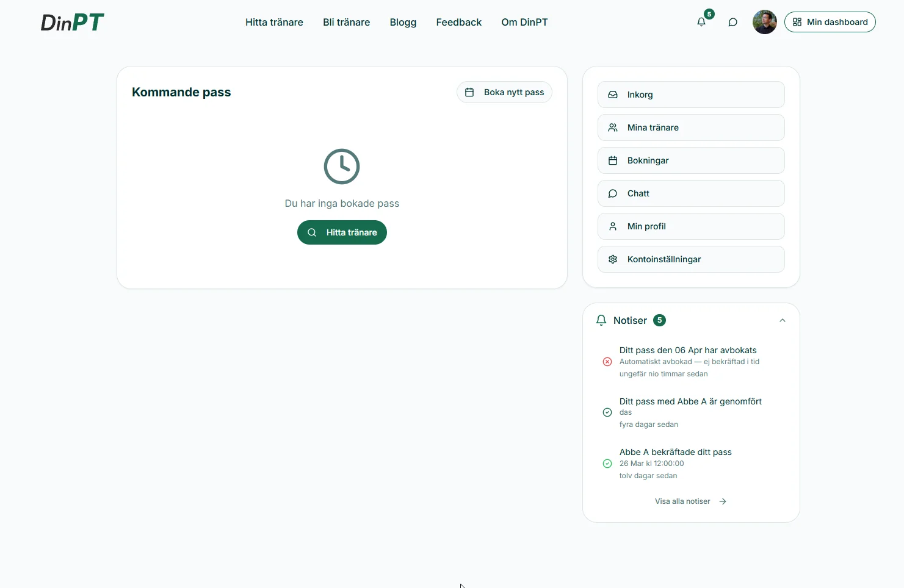Select Mina tränare in the sidebar
Viewport: 904px width, 588px height.
(690, 127)
